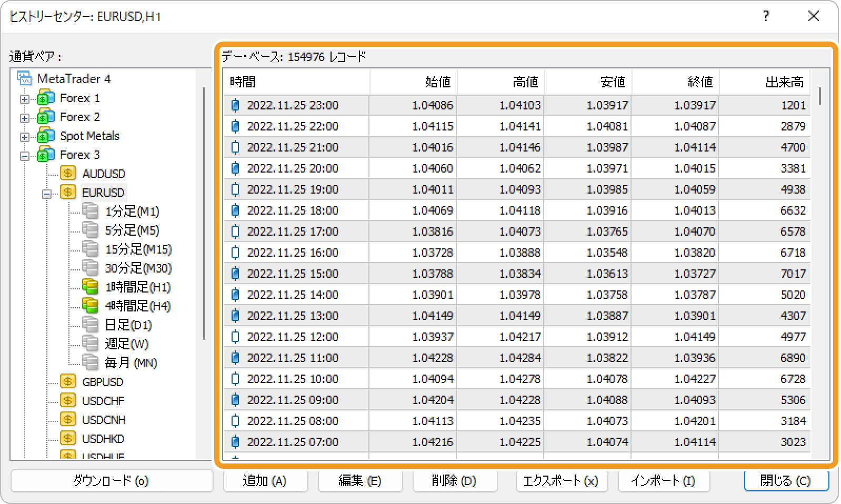Viewport: 841px width, 504px height.
Task: Click candle icon of the 2022.11.25 16:00 row
Action: coord(235,253)
